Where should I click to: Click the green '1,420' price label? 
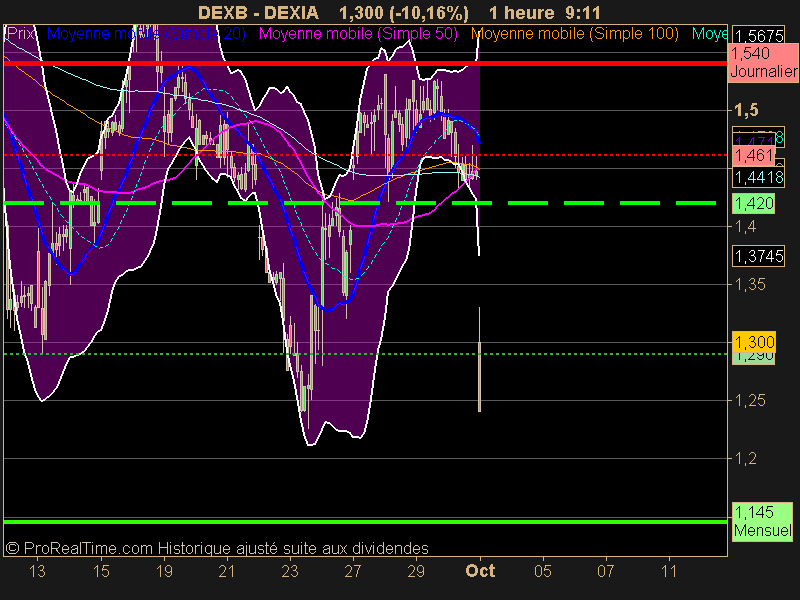tap(754, 204)
